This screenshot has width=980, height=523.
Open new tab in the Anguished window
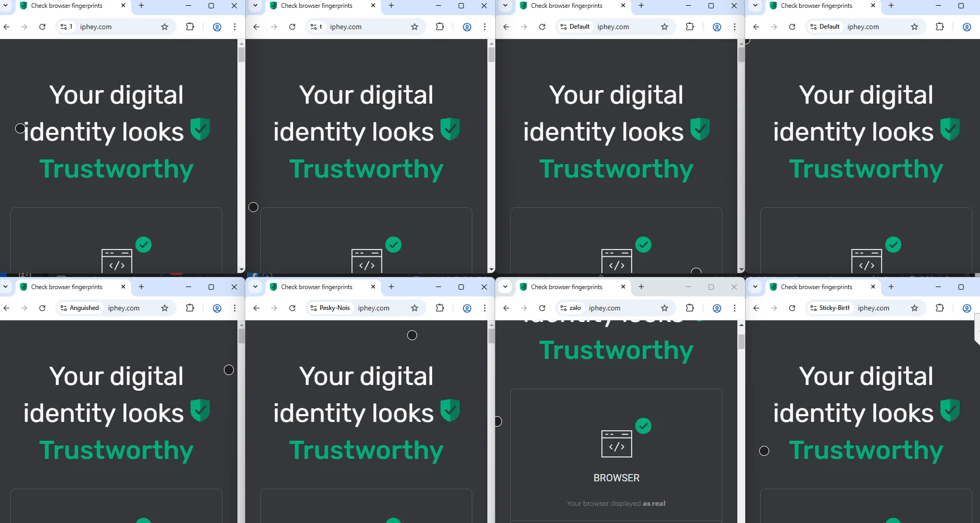(141, 287)
